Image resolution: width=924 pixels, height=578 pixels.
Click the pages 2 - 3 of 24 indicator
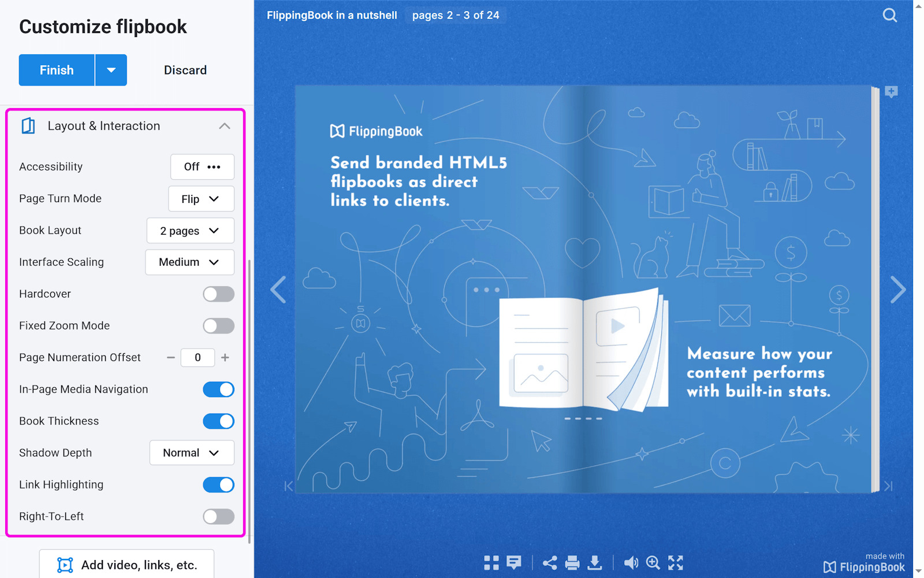pos(456,15)
